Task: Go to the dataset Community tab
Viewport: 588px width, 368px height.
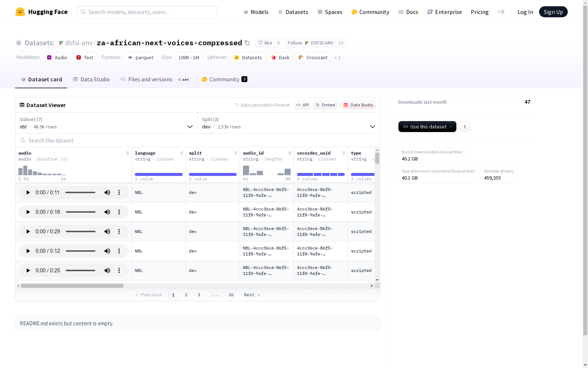Action: (x=224, y=79)
